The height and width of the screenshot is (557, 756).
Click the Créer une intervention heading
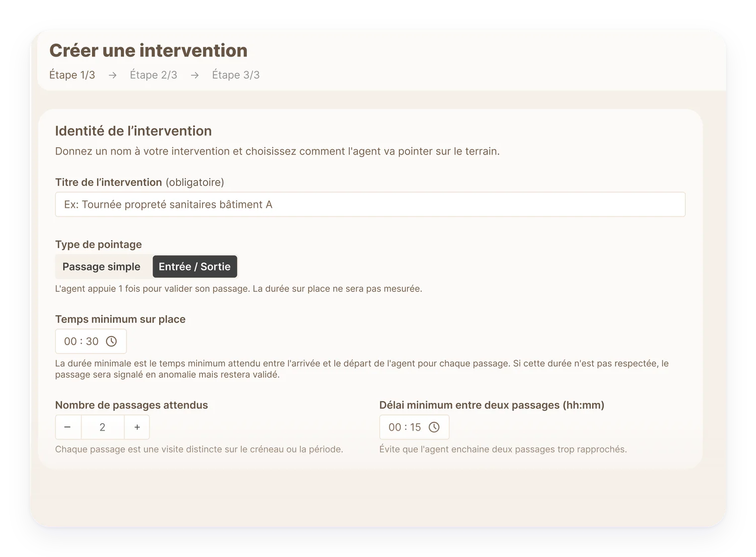(148, 51)
